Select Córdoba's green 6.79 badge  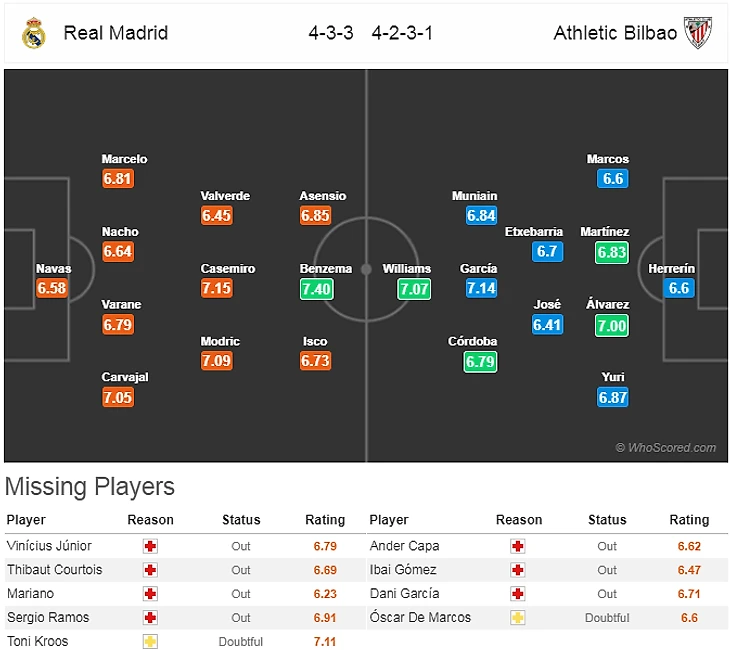click(x=480, y=362)
